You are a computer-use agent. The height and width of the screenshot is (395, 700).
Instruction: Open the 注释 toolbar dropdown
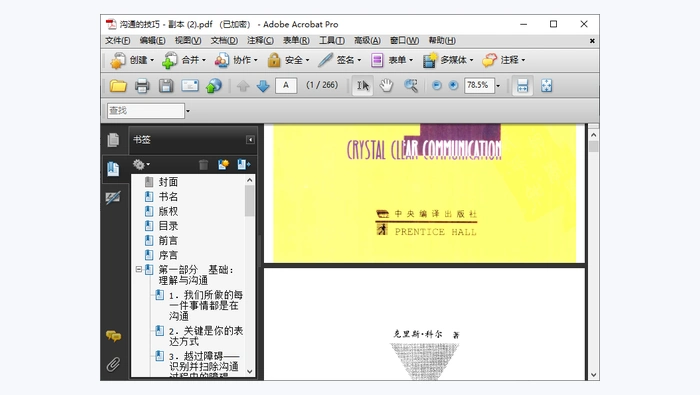point(504,60)
